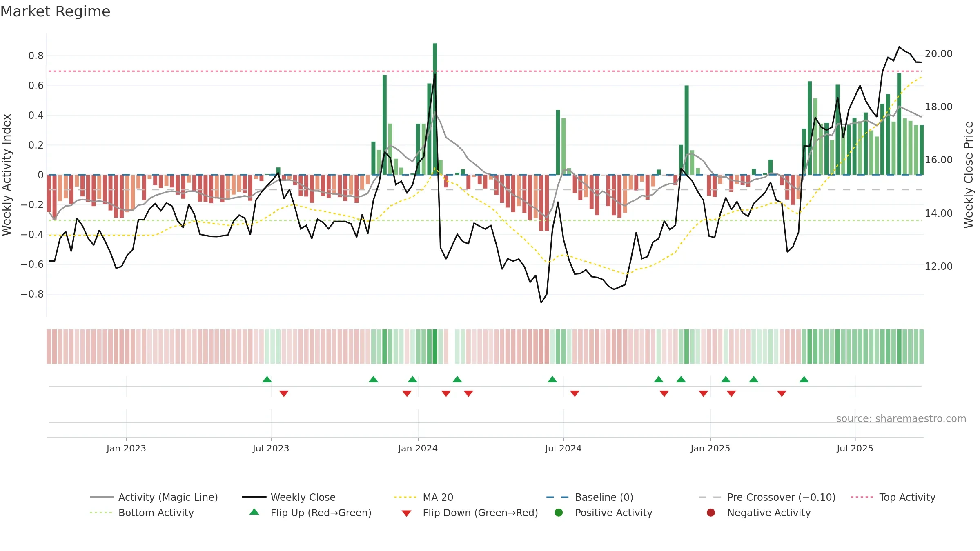Click the Weekly Close Price axis title
The width and height of the screenshot is (980, 551).
click(969, 175)
